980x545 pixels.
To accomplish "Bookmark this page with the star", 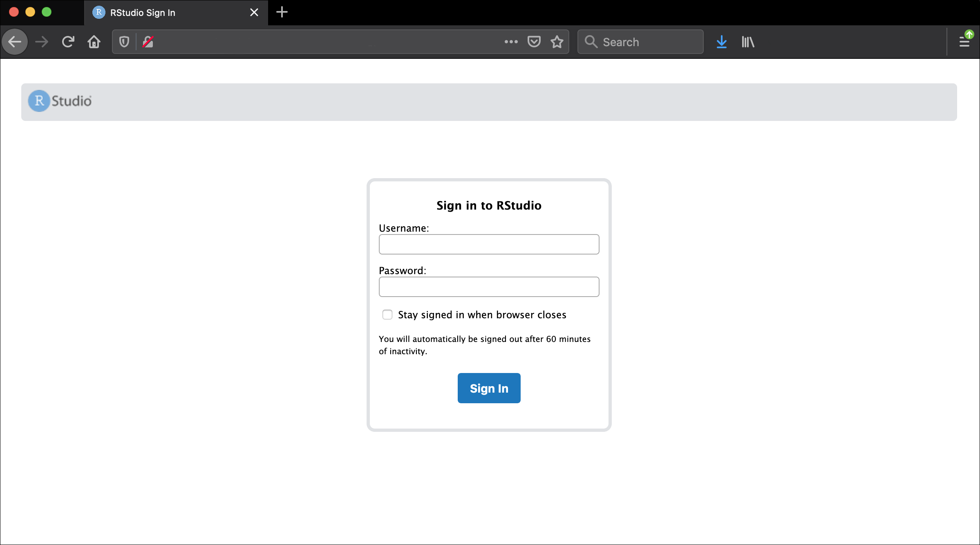I will coord(557,42).
